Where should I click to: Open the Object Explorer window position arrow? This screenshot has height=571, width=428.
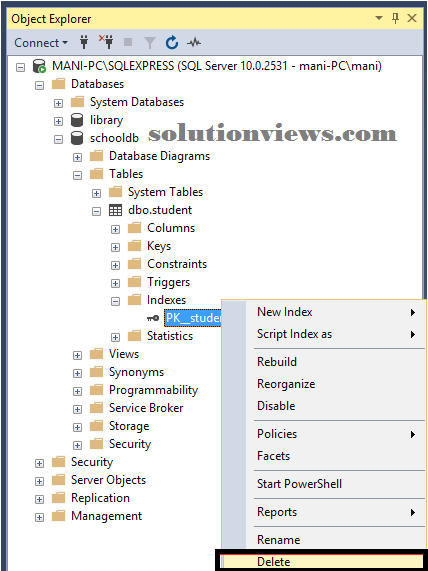pos(379,18)
